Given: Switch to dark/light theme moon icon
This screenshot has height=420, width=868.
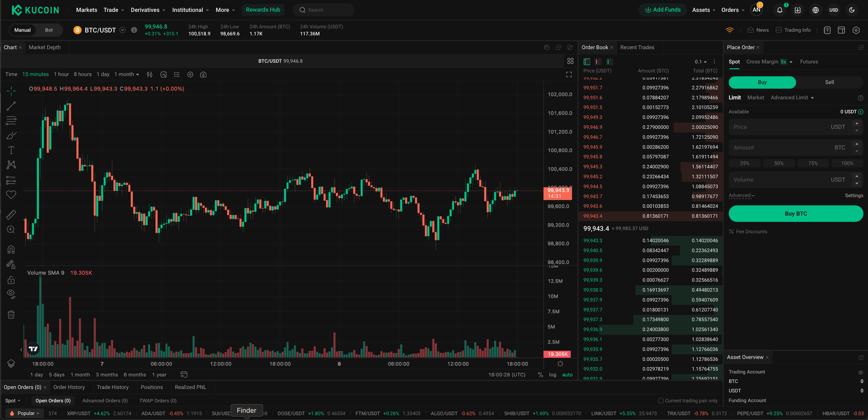Looking at the screenshot, I should (852, 10).
